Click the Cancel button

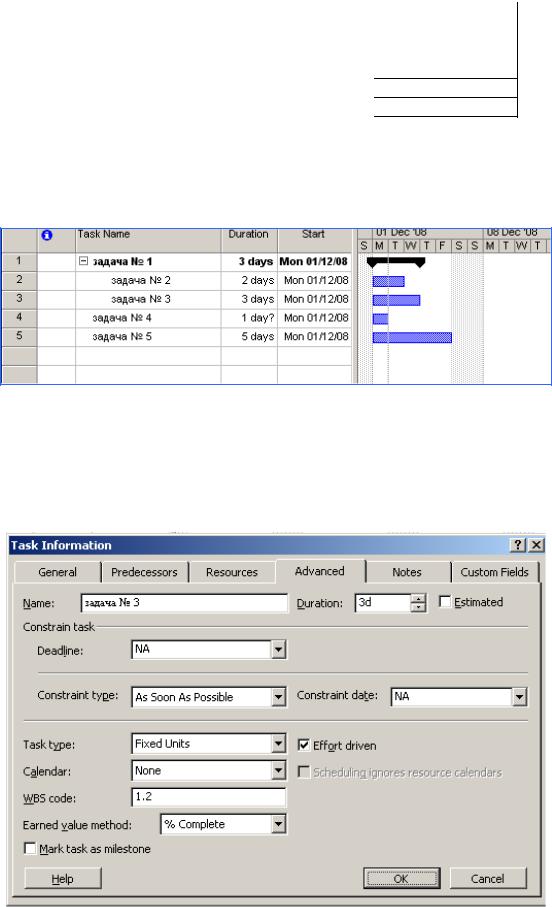tap(487, 879)
